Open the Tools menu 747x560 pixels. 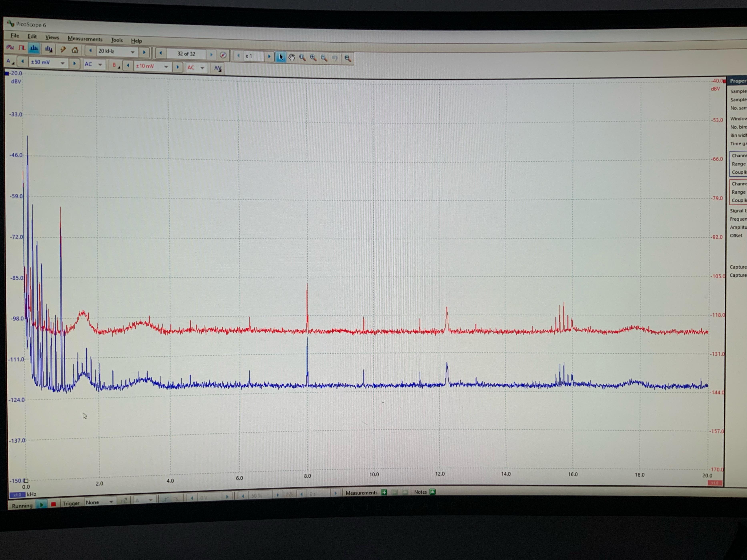coord(117,40)
